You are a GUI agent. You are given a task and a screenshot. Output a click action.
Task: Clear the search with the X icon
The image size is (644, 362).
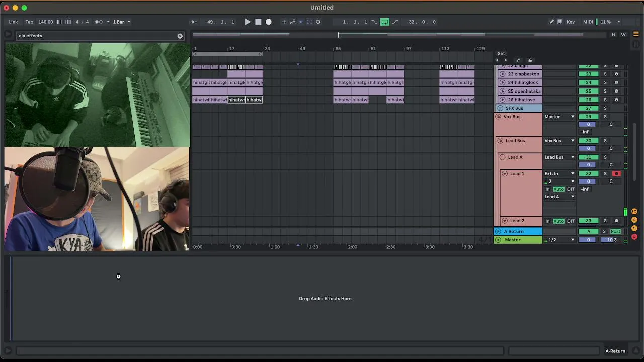click(180, 36)
